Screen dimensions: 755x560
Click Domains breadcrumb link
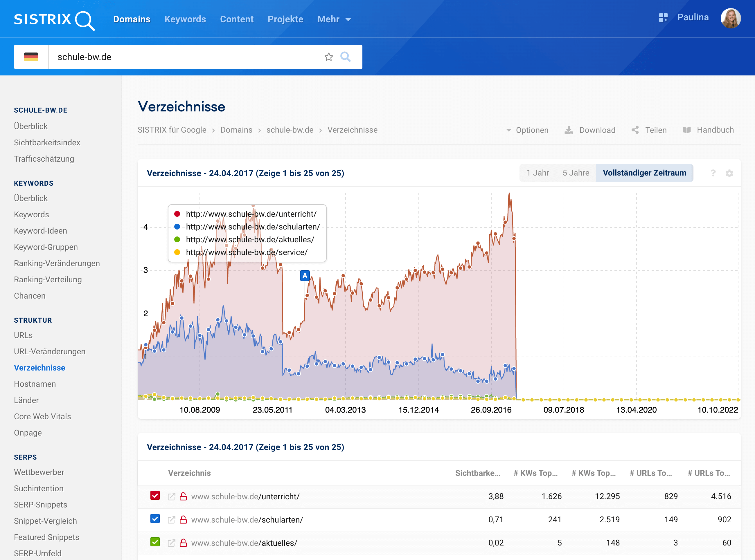pyautogui.click(x=236, y=130)
